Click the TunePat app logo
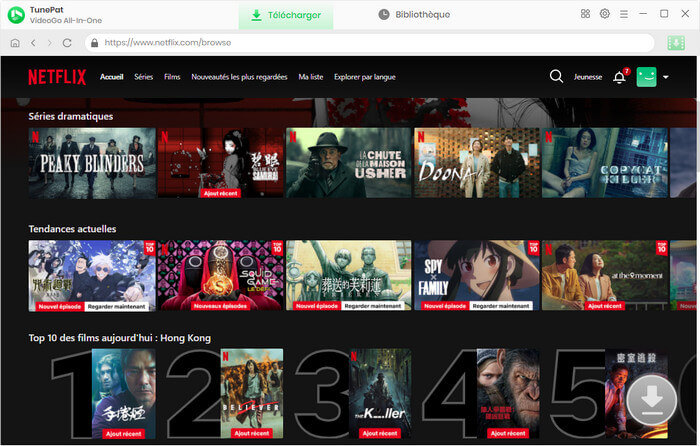Screen dimensions: 700x446 (x=16, y=15)
